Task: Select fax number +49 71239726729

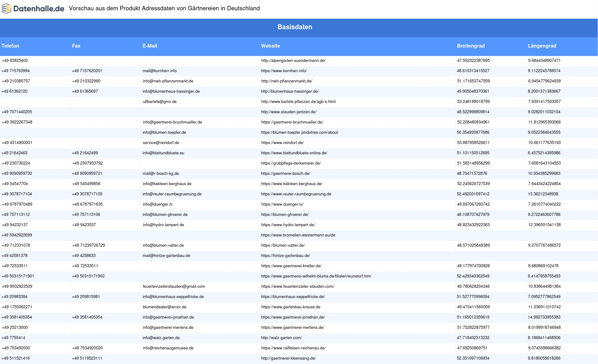Action: pyautogui.click(x=88, y=245)
